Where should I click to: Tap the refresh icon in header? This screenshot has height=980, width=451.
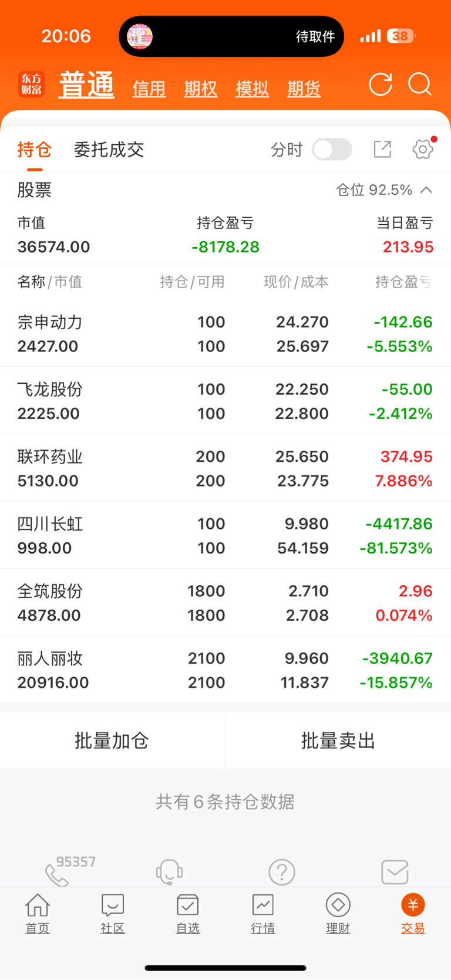click(x=381, y=85)
